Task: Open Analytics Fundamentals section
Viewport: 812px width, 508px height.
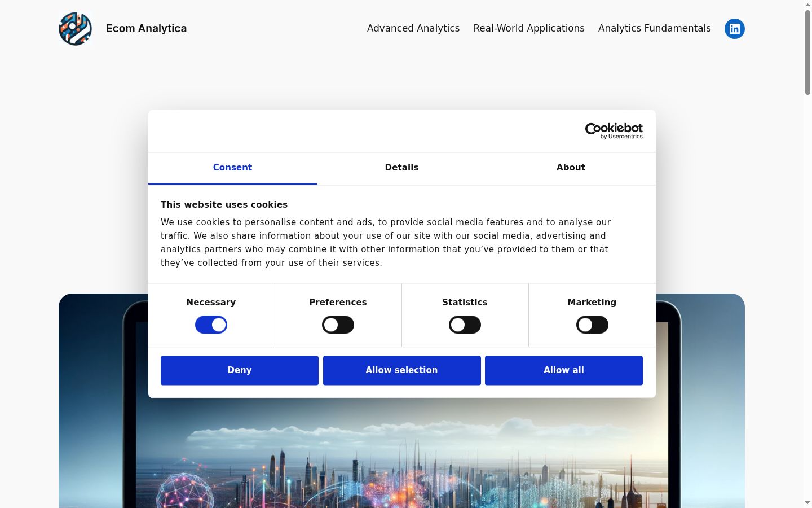Action: click(654, 28)
